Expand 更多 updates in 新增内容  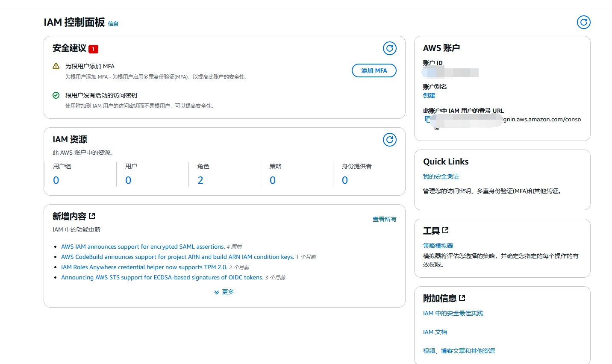(x=228, y=292)
